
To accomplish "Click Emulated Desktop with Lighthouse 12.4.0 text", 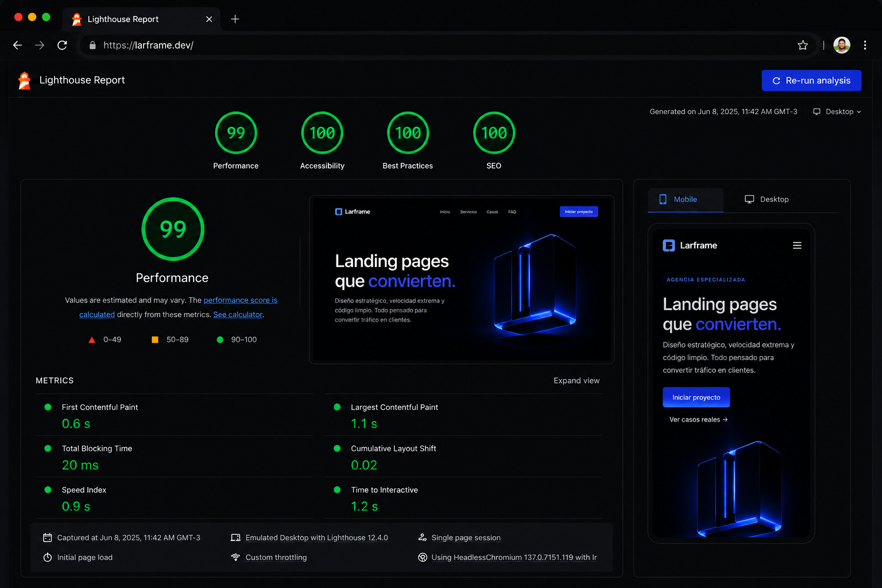I will (x=317, y=538).
